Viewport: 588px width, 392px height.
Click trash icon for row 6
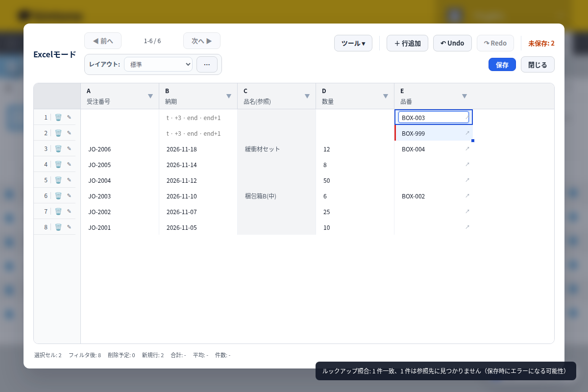click(x=58, y=196)
